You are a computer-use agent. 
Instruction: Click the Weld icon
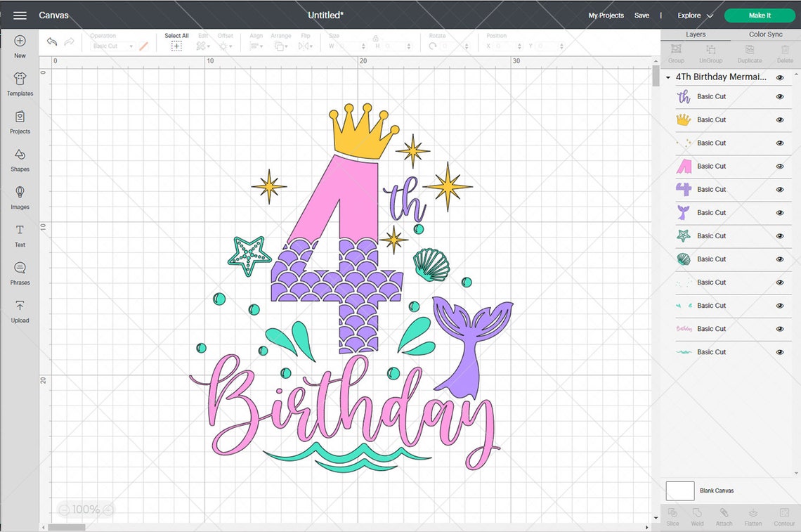[697, 517]
